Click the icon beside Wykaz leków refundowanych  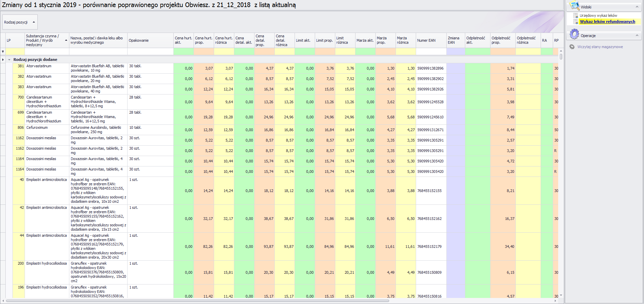click(576, 22)
